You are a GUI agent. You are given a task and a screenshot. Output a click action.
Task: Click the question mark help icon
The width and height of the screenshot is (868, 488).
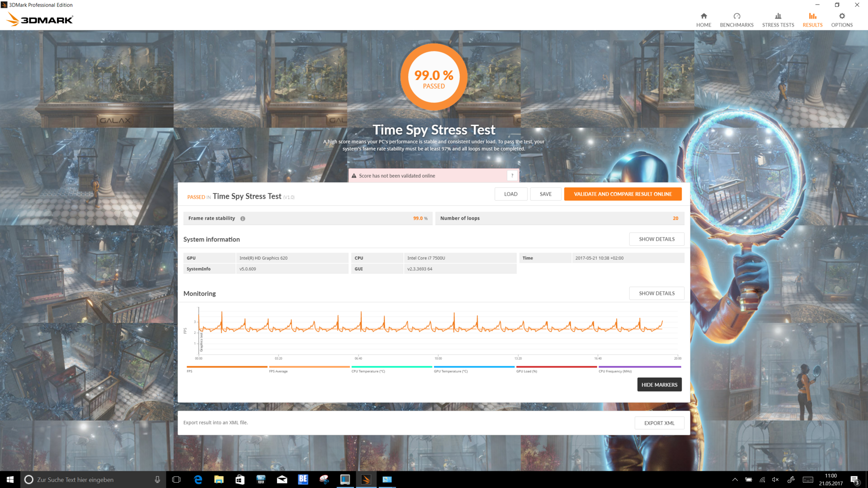(x=512, y=176)
